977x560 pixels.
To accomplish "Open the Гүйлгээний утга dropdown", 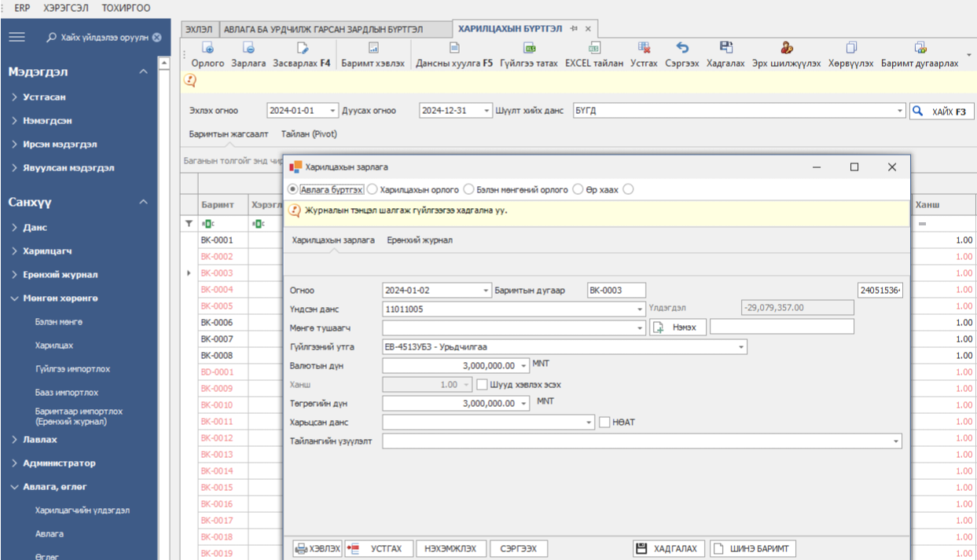I will click(x=741, y=346).
